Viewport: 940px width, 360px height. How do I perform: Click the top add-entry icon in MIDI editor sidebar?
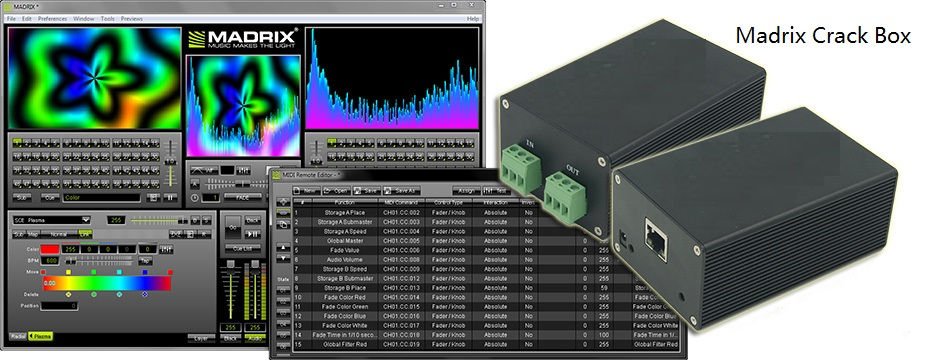click(284, 202)
